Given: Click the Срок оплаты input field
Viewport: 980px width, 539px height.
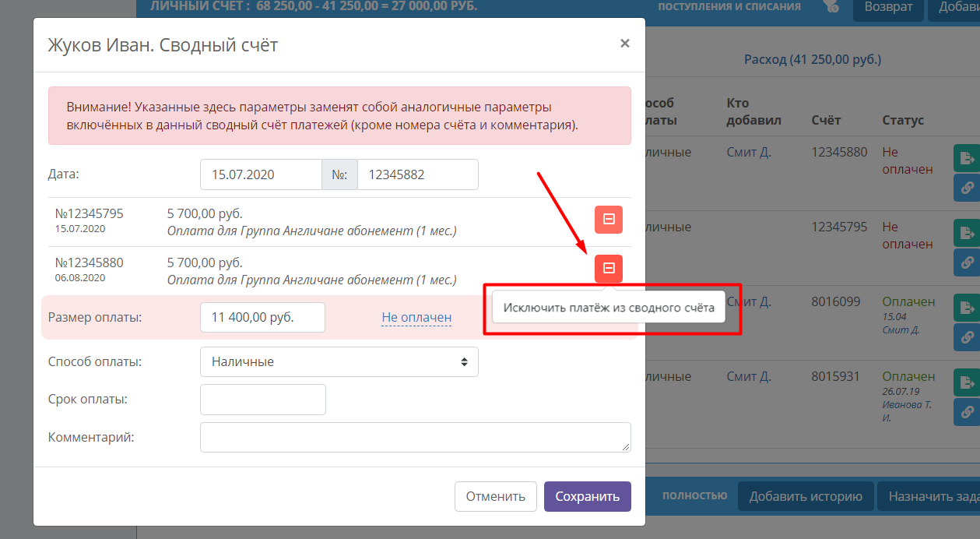Looking at the screenshot, I should tap(263, 400).
